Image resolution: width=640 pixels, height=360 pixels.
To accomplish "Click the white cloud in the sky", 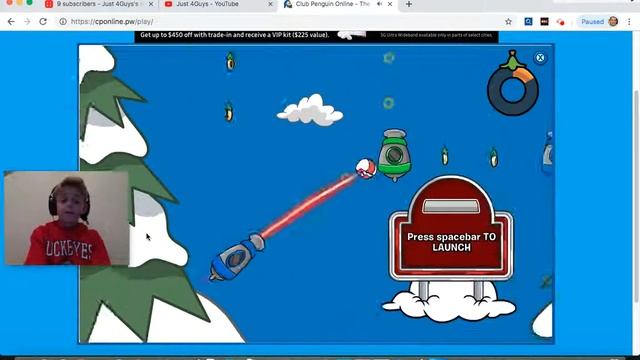I will (310, 109).
